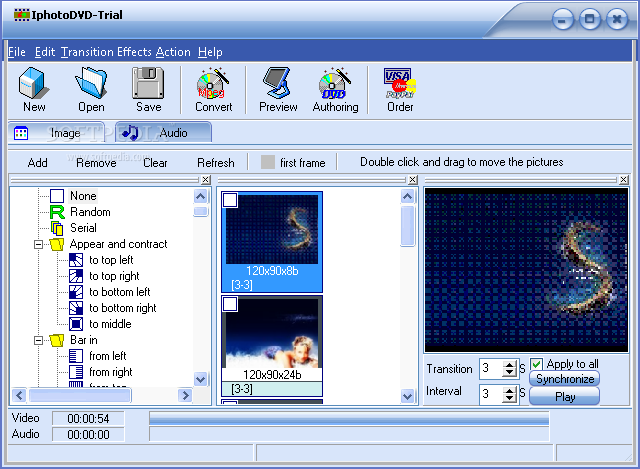
Task: Click down arrow of effects tree scrollbar
Action: pos(200,379)
